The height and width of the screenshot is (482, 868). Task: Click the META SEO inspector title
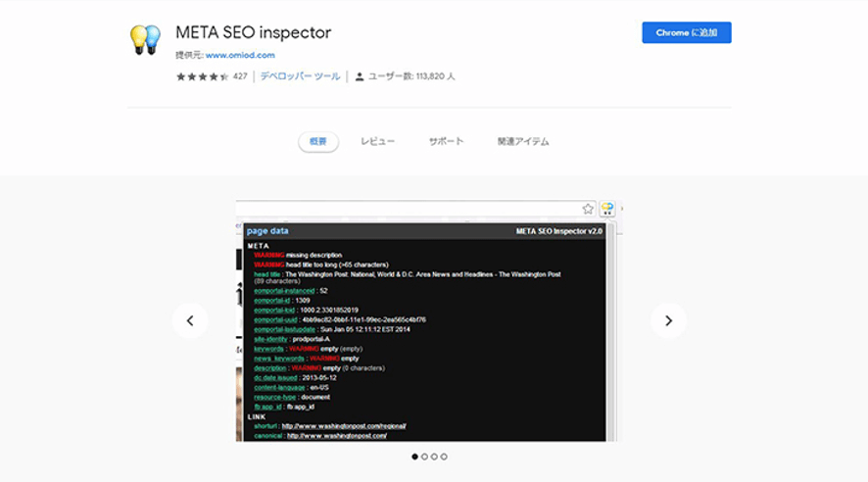click(253, 32)
